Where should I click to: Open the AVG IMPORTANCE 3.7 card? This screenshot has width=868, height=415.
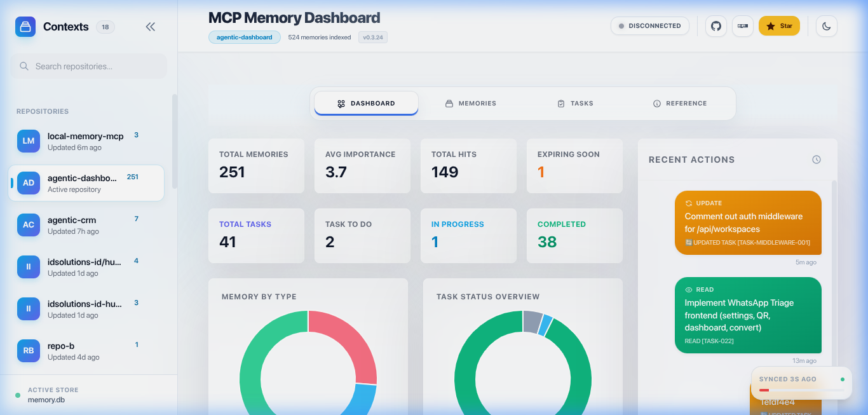point(362,166)
